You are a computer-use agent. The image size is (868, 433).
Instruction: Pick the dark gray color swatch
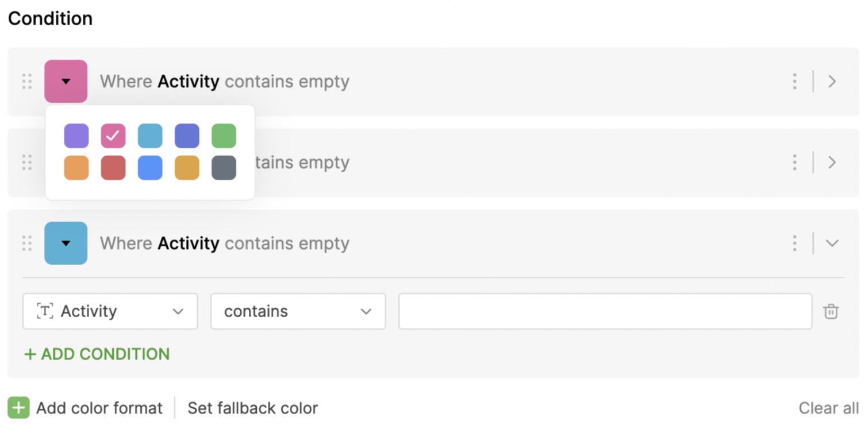pos(224,168)
